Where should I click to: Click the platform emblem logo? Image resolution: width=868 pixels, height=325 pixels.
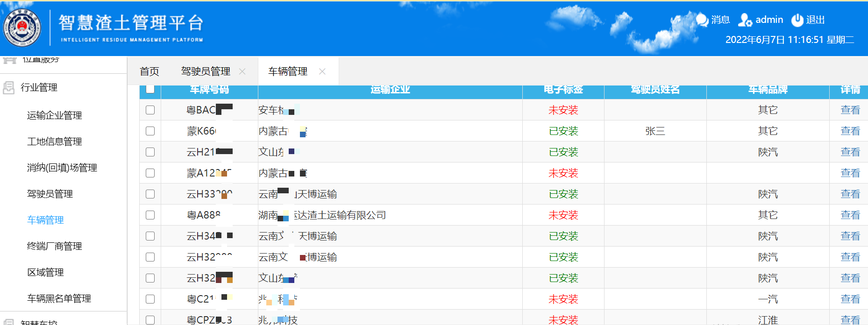pyautogui.click(x=22, y=28)
